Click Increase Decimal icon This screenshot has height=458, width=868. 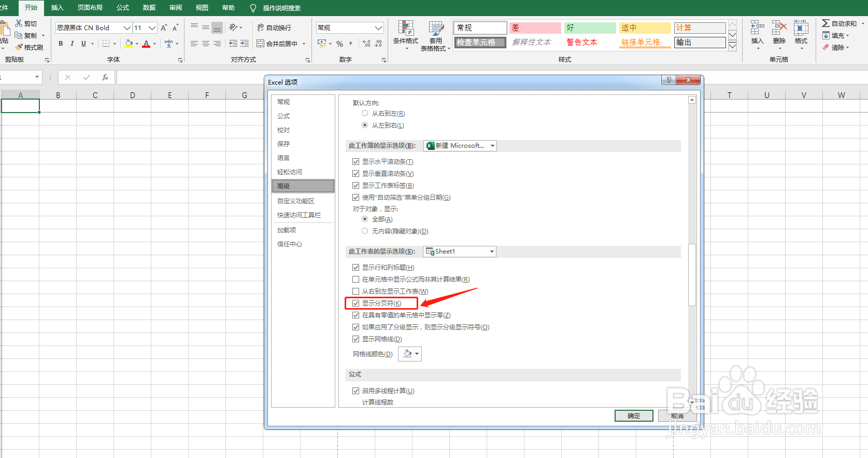coord(367,44)
